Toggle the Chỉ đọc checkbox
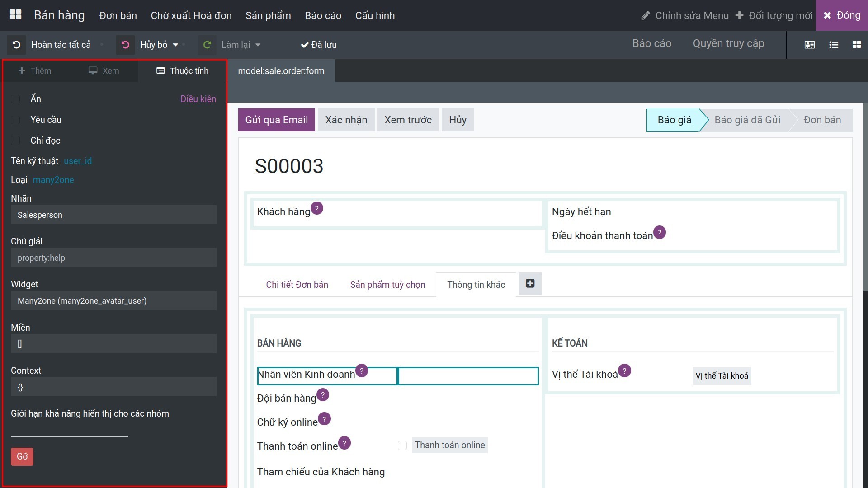Viewport: 868px width, 488px height. (x=15, y=141)
